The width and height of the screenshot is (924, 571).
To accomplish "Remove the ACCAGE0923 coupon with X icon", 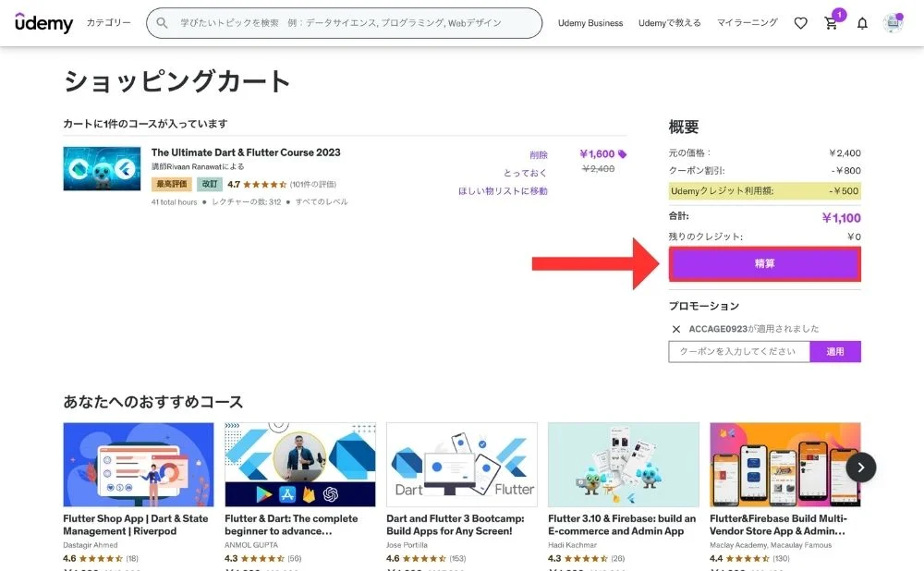I will point(676,329).
